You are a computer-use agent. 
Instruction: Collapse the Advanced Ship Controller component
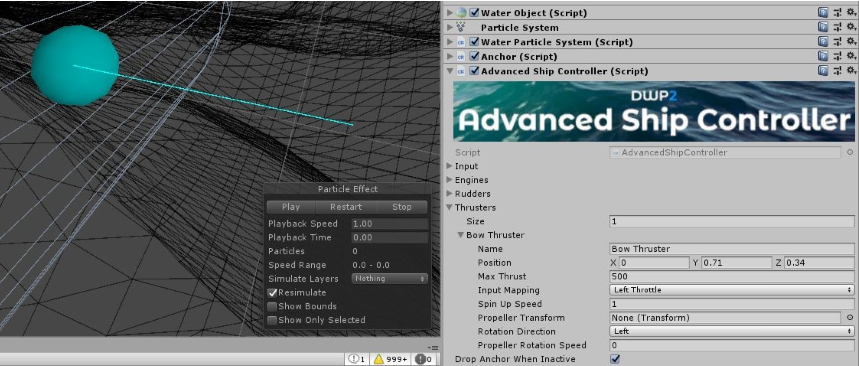(450, 71)
